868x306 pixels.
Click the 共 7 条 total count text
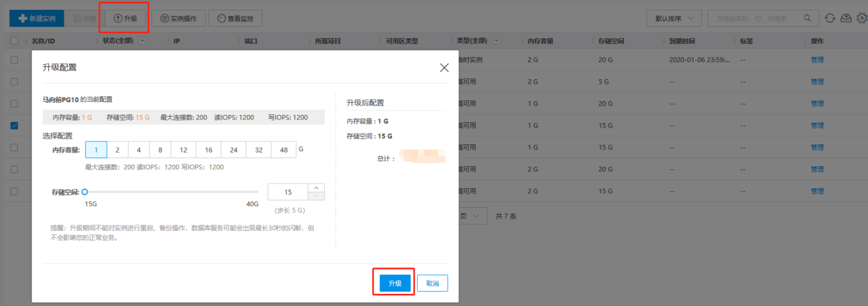click(x=506, y=216)
